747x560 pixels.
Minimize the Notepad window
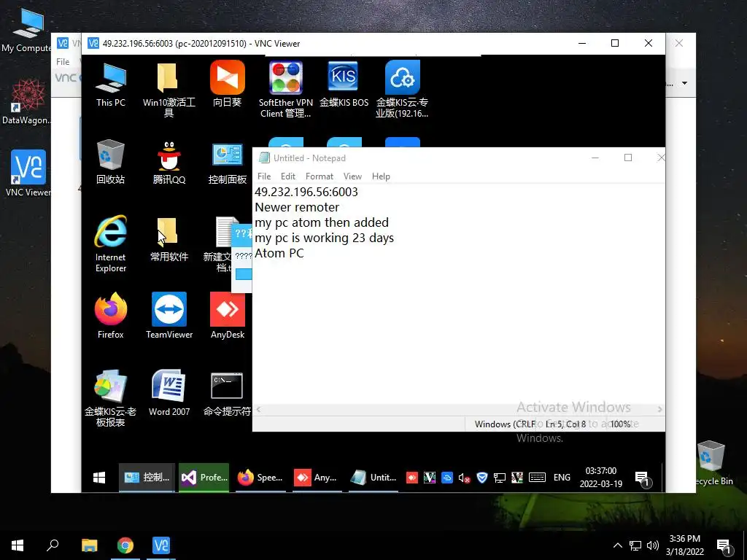pos(595,157)
